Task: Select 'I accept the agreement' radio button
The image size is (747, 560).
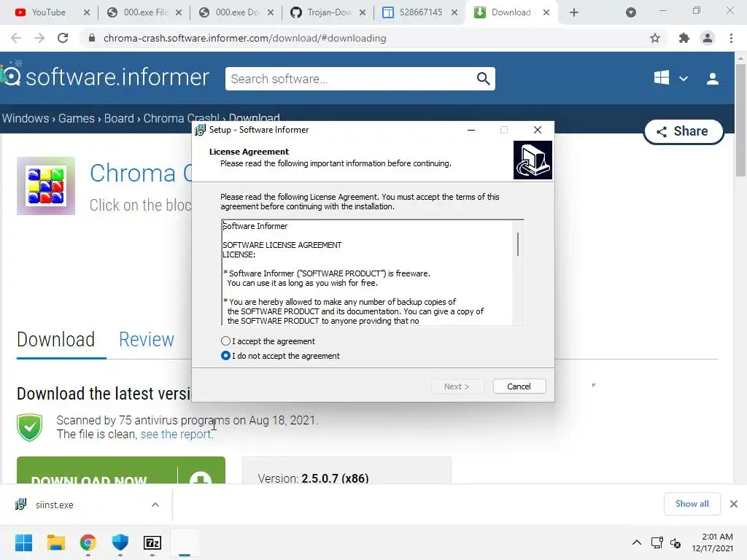Action: click(x=226, y=341)
